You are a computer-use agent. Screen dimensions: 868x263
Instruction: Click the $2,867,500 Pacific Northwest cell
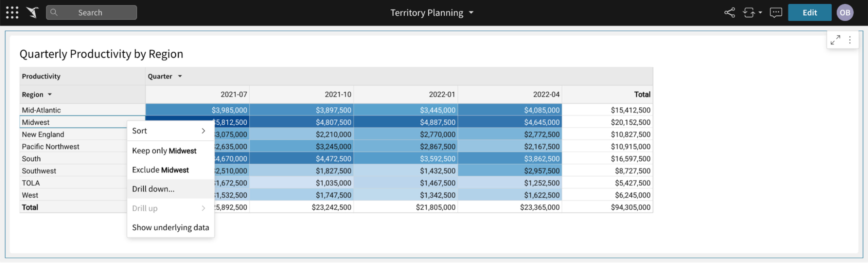click(x=406, y=146)
